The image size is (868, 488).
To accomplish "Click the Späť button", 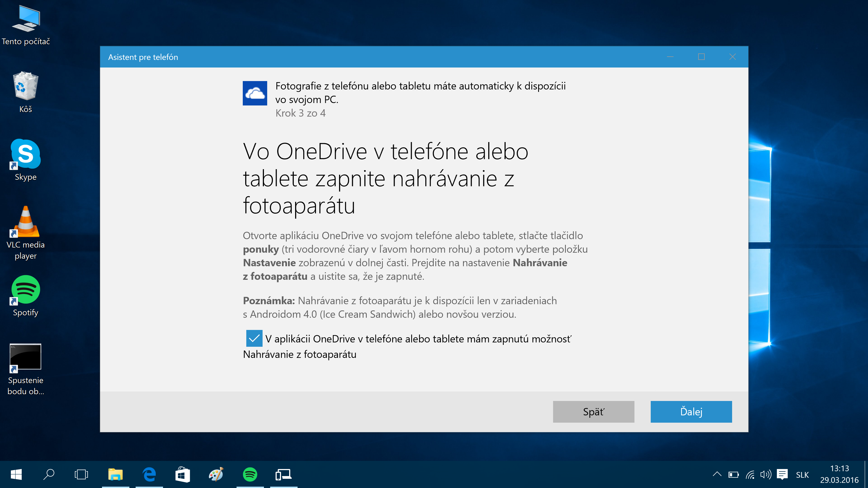I will 593,412.
